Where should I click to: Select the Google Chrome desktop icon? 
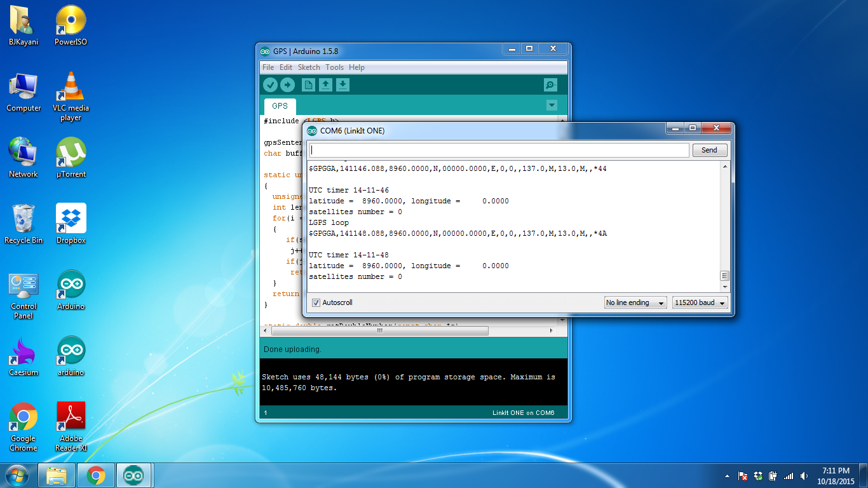[x=24, y=426]
